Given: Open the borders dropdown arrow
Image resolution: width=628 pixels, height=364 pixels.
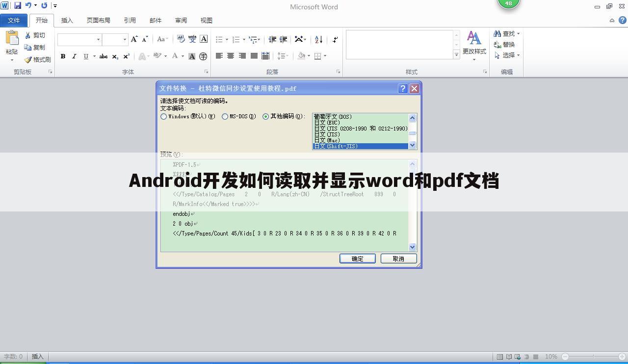Looking at the screenshot, I should 325,56.
